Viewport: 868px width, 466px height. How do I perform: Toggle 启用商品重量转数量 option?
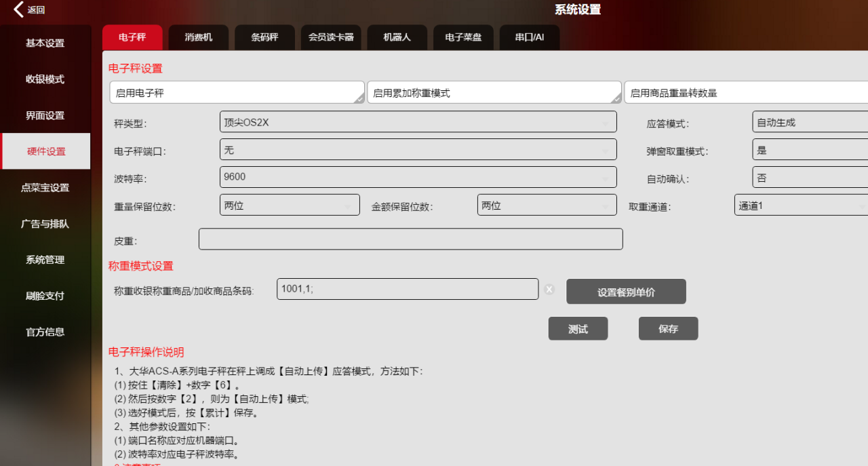click(746, 93)
